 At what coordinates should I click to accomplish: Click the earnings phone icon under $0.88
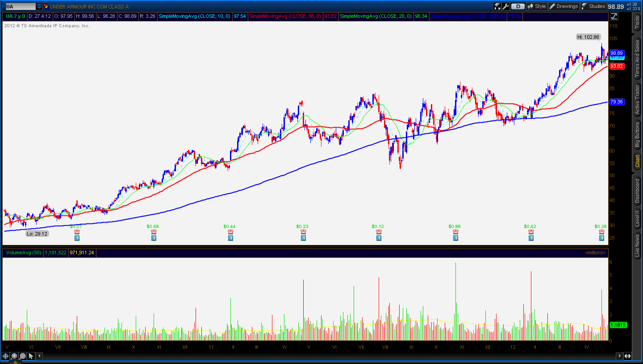(455, 232)
